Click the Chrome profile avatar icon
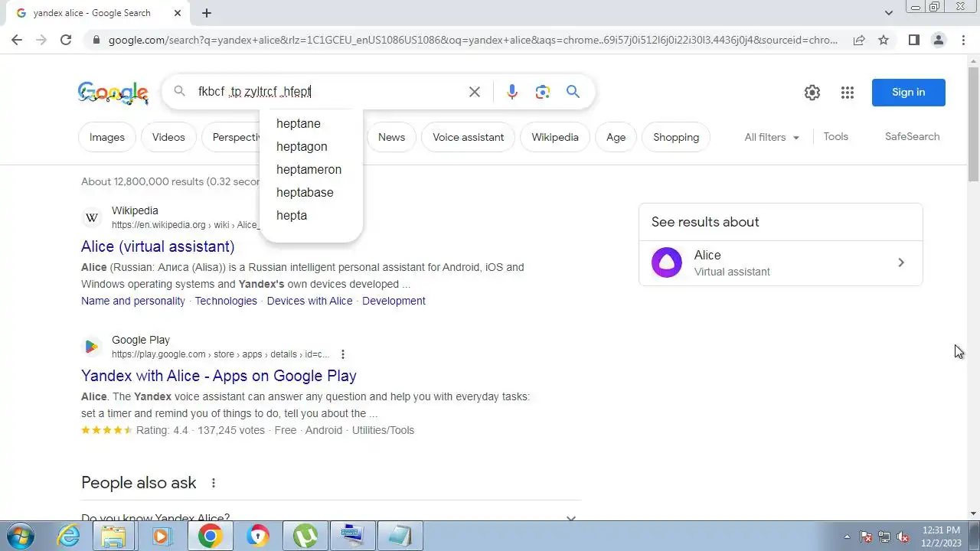Screen dimensions: 980x551 pyautogui.click(x=938, y=40)
